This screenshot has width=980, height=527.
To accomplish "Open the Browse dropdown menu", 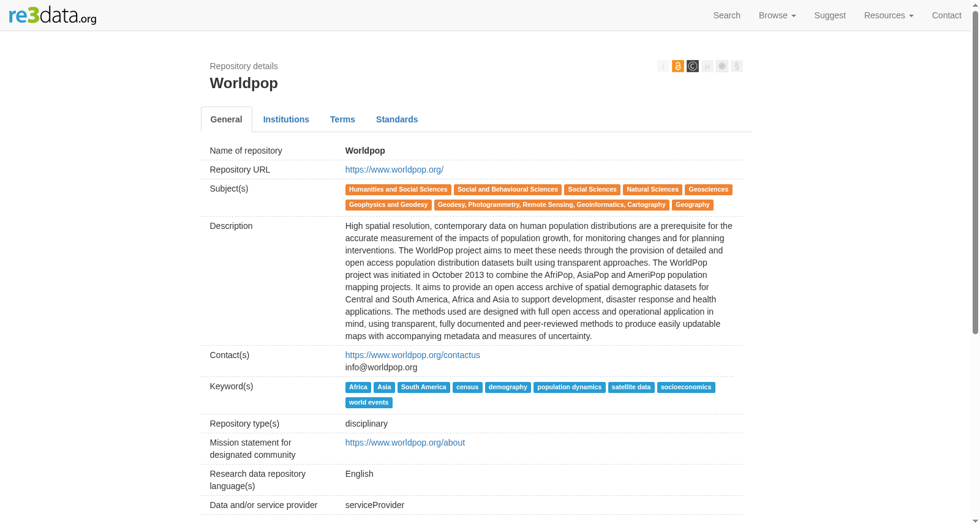I will [777, 15].
